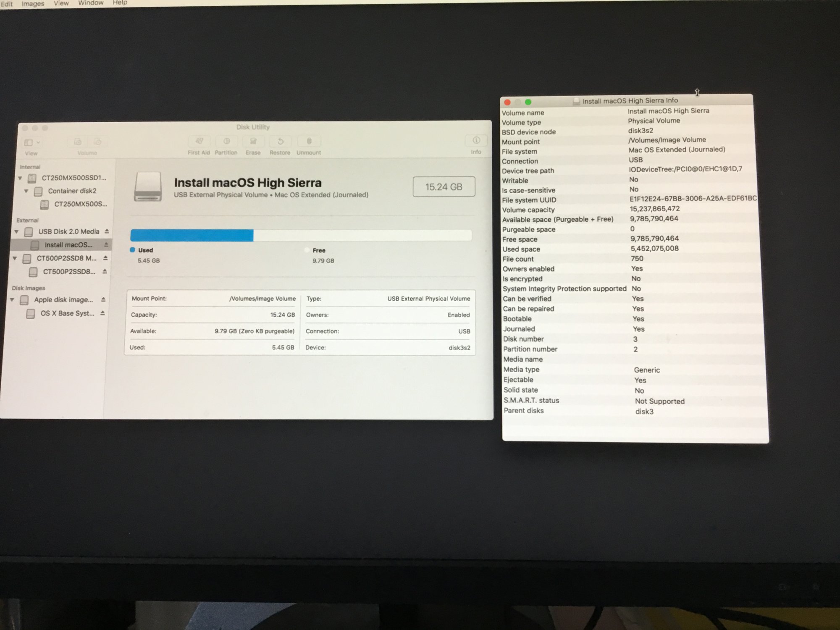The width and height of the screenshot is (840, 630).
Task: Click the large drive icon in Disk Utility
Action: point(148,187)
